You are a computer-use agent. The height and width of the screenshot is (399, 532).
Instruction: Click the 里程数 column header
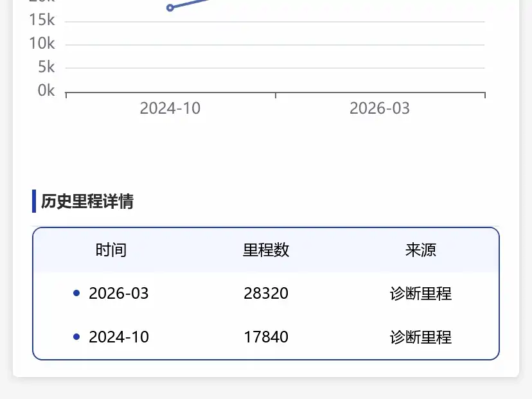coord(266,250)
